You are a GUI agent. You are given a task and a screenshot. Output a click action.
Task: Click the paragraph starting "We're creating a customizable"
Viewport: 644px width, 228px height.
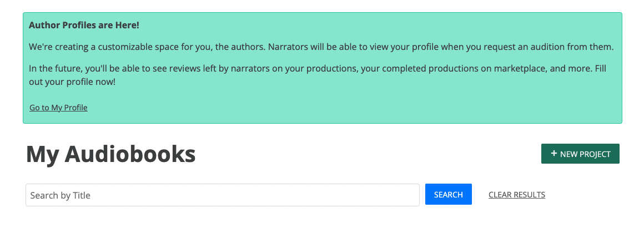[x=321, y=47]
